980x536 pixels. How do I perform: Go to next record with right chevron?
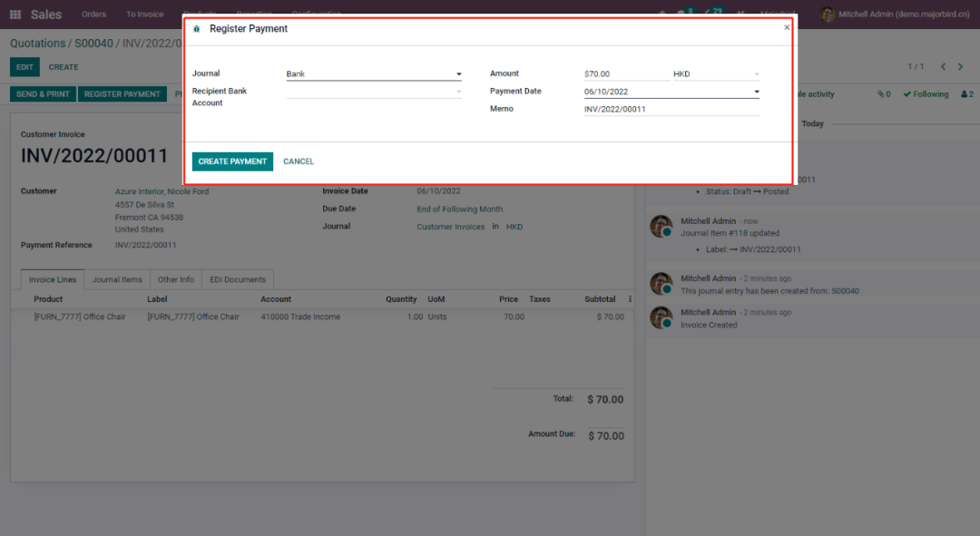[x=961, y=67]
